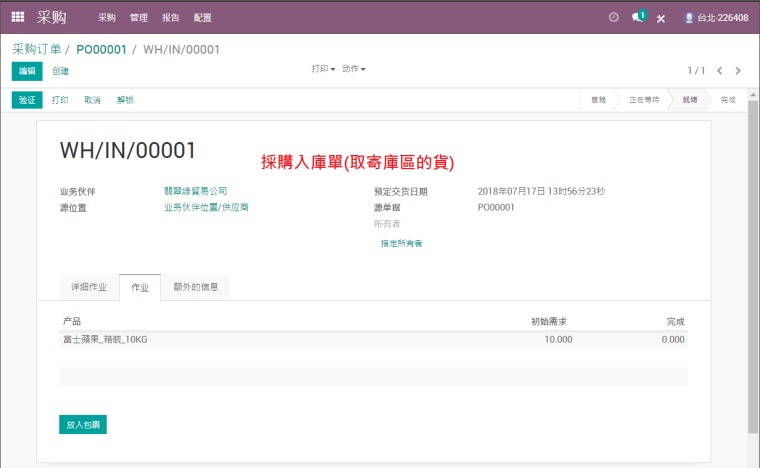This screenshot has width=760, height=468.
Task: Click the clock activities icon
Action: (613, 18)
